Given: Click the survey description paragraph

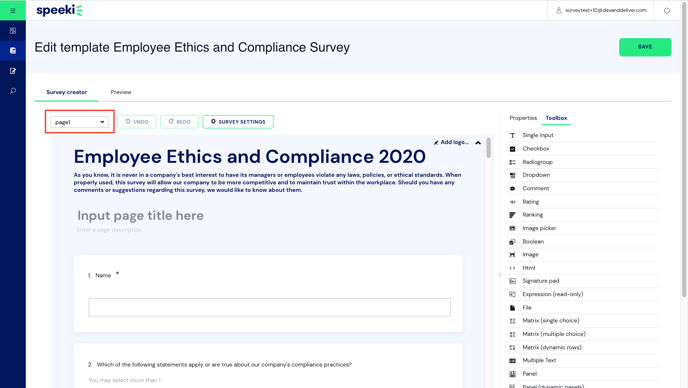Looking at the screenshot, I should [267, 183].
